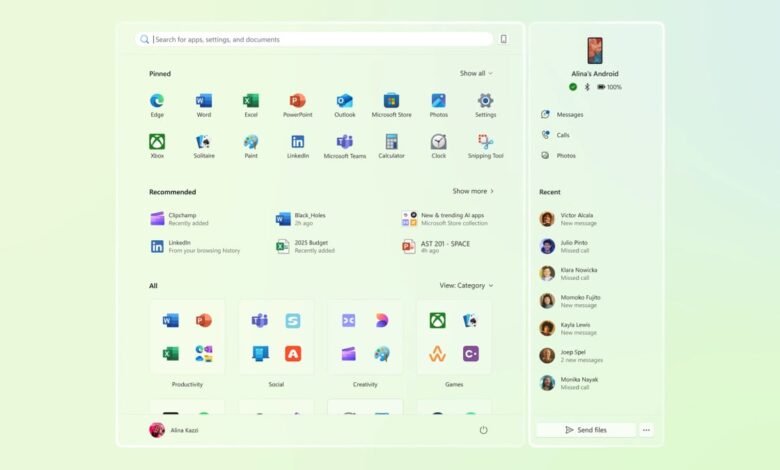Viewport: 780px width, 470px height.
Task: Open the 2025 Budget spreadsheet
Action: click(305, 246)
